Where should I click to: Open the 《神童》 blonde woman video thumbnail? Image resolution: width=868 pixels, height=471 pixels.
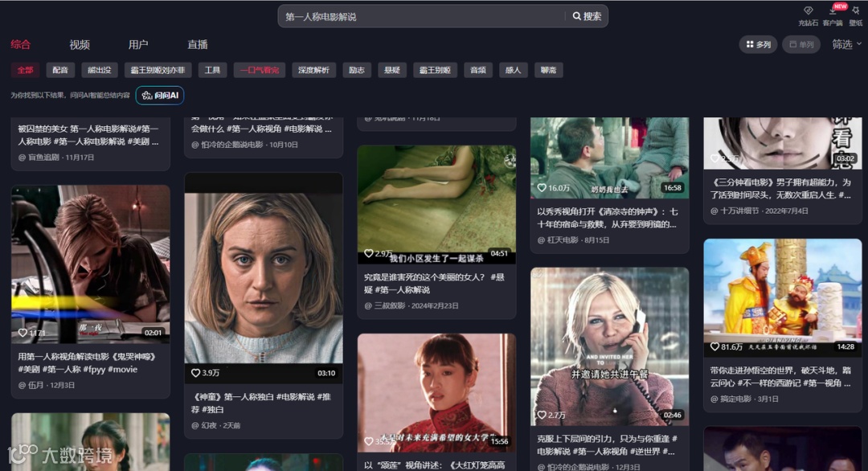coord(264,278)
